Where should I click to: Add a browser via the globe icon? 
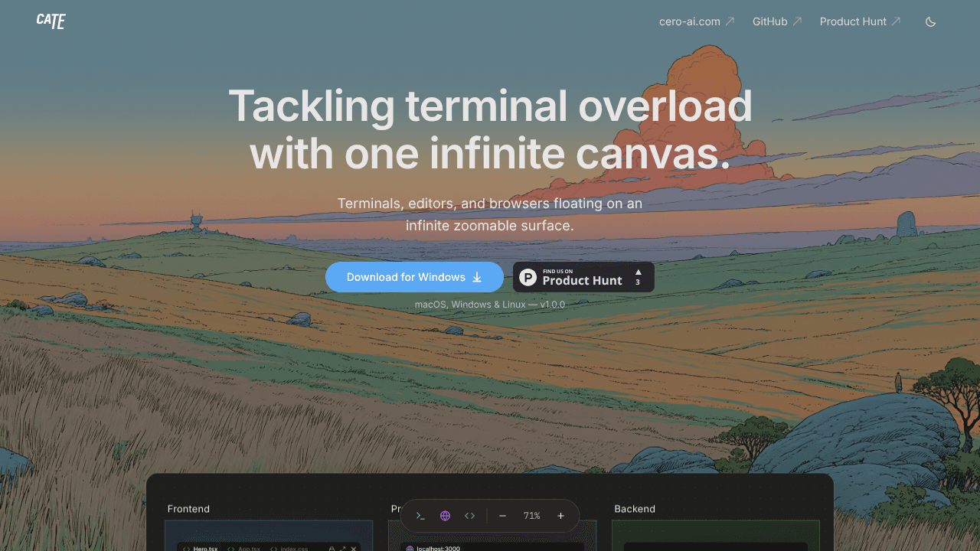pyautogui.click(x=445, y=516)
